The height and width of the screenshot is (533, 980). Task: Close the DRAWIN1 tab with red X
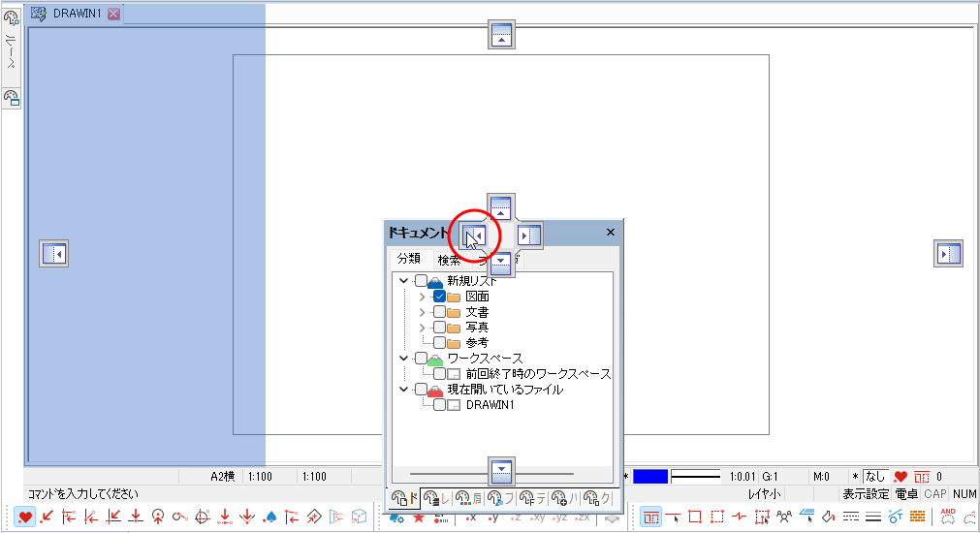pos(113,14)
